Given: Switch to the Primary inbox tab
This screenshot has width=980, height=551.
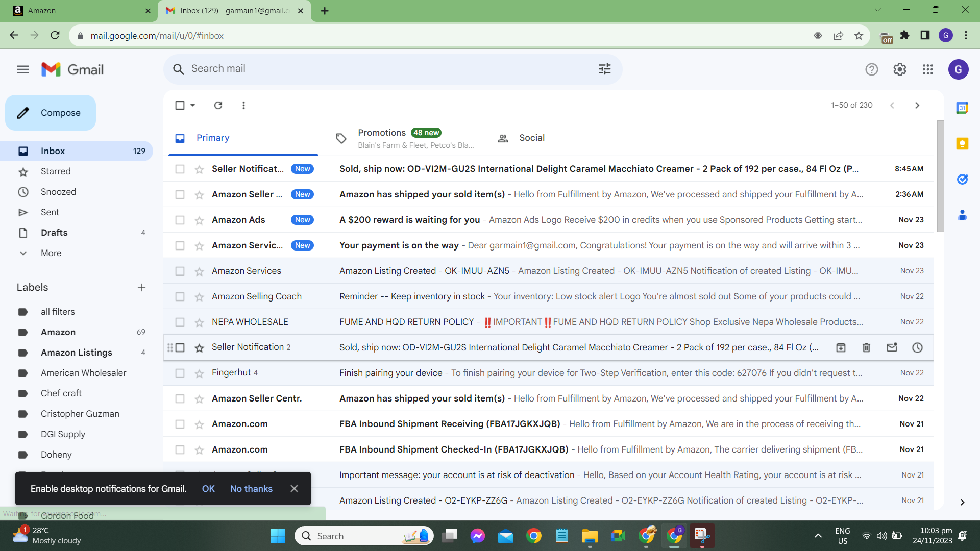Looking at the screenshot, I should (243, 138).
